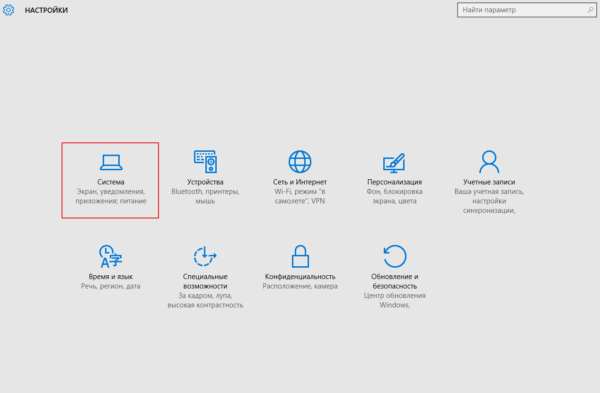This screenshot has width=600, height=393.
Task: Open the Сеть и Интернет globe icon
Action: coord(300,161)
